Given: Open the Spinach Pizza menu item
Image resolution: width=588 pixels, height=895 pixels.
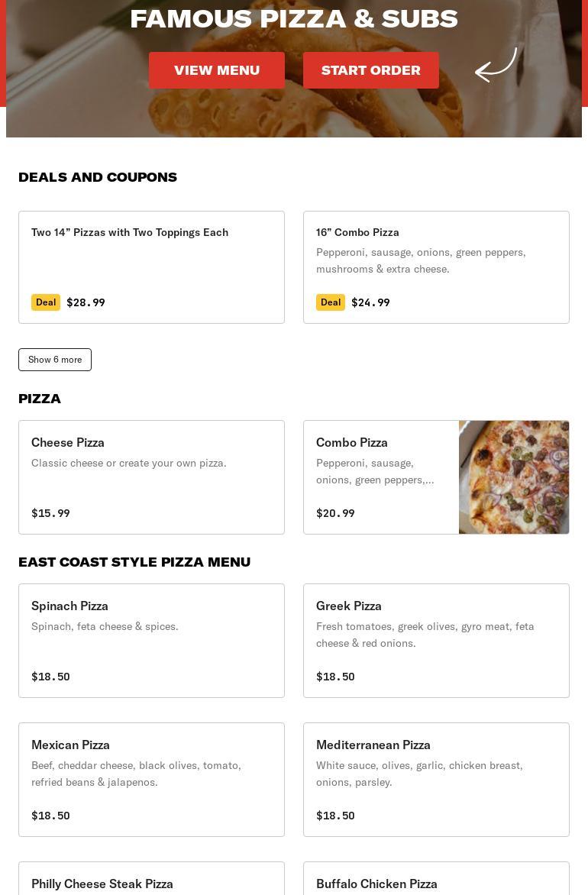Looking at the screenshot, I should point(151,641).
